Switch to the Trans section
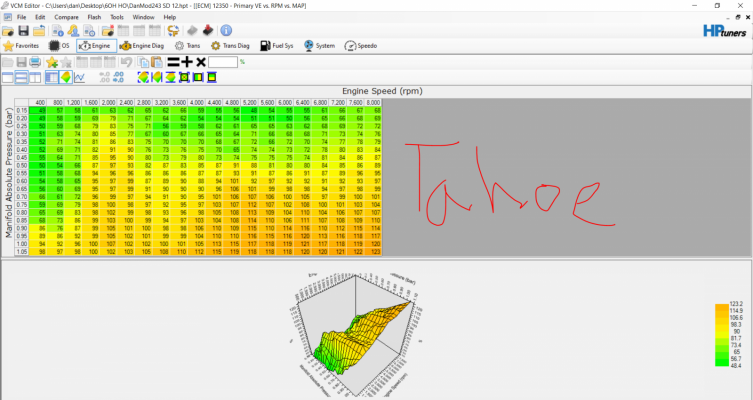This screenshot has width=753, height=400. 187,46
